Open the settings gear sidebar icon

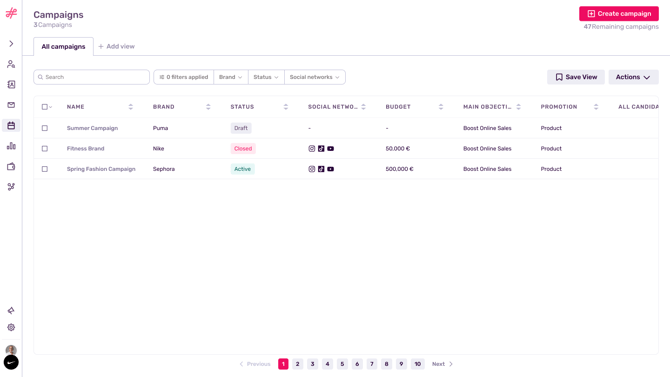pos(11,327)
